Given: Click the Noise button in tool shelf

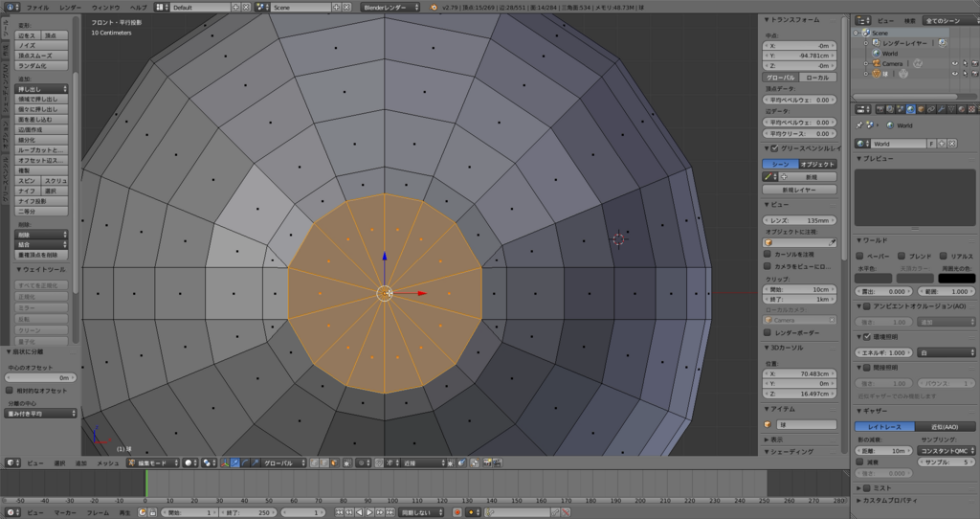Looking at the screenshot, I should point(41,46).
